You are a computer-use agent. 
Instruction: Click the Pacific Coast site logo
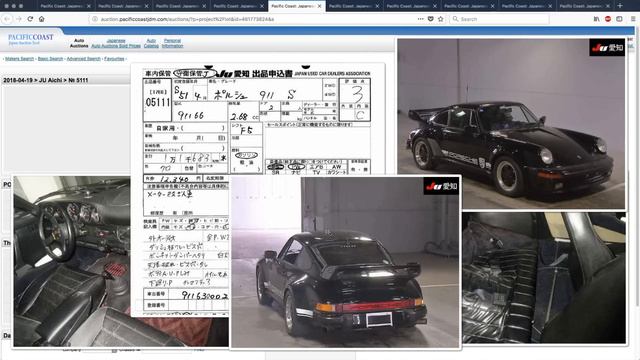tap(31, 39)
